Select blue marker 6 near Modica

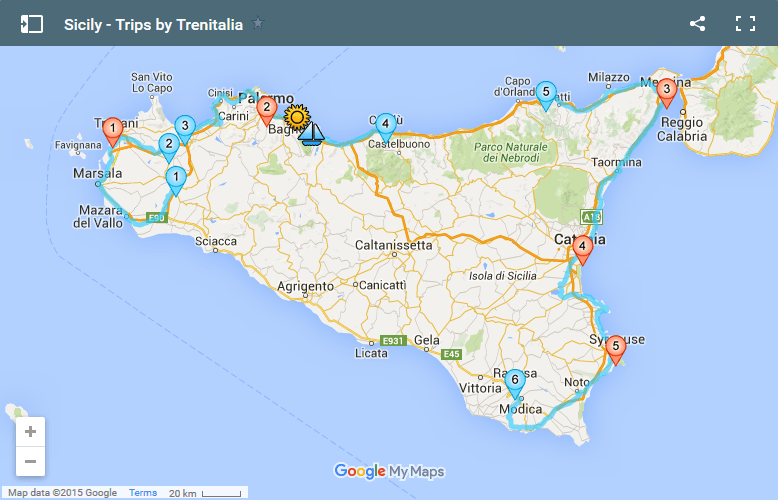[514, 381]
